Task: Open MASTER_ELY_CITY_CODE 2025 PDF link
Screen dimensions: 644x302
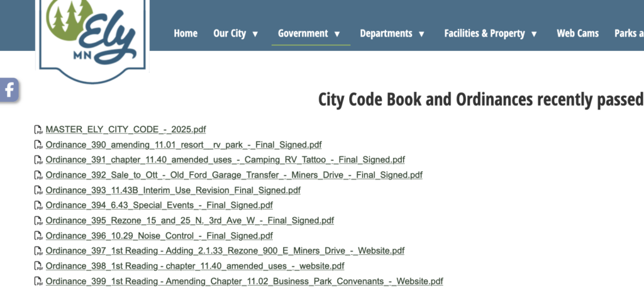Action: coord(126,130)
